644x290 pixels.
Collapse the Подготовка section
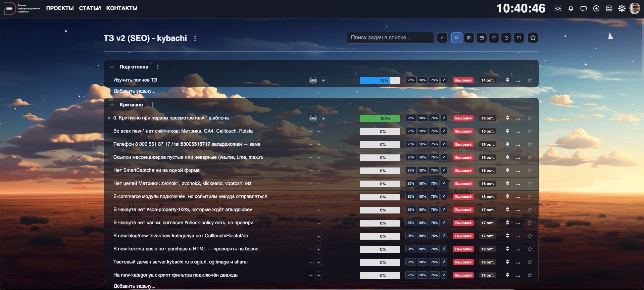click(112, 67)
